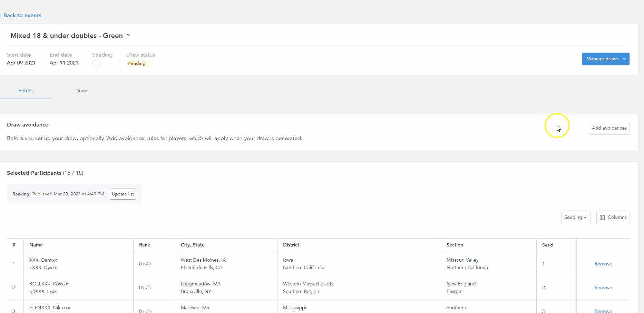Remove the third entry ELENXXX pair

603,311
